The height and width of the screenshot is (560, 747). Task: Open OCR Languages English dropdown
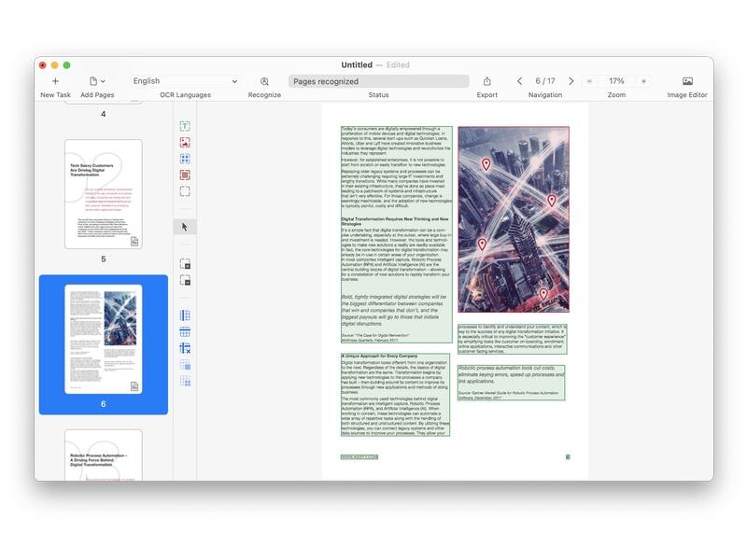point(185,81)
